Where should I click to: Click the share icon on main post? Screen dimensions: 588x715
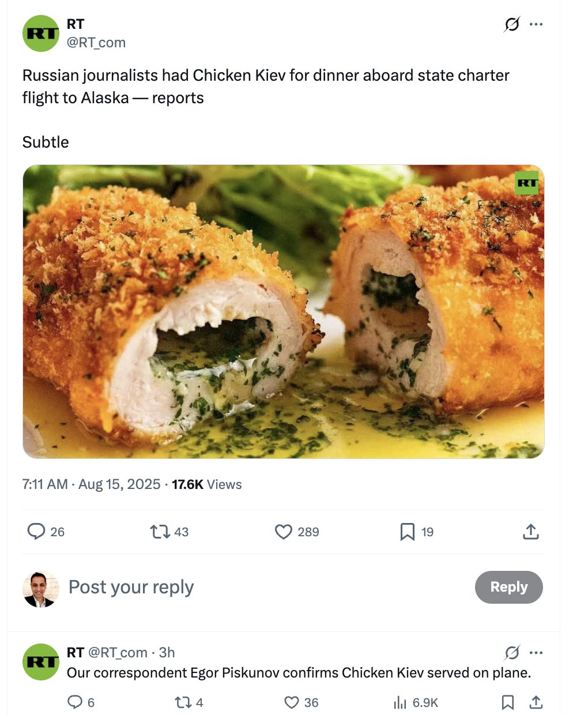[530, 532]
